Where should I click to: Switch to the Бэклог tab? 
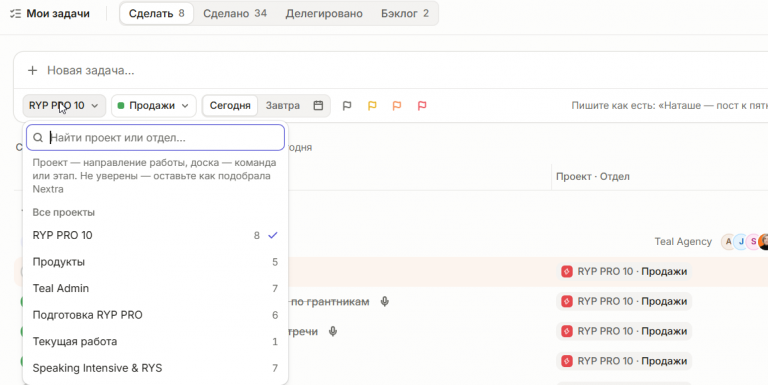[x=405, y=13]
